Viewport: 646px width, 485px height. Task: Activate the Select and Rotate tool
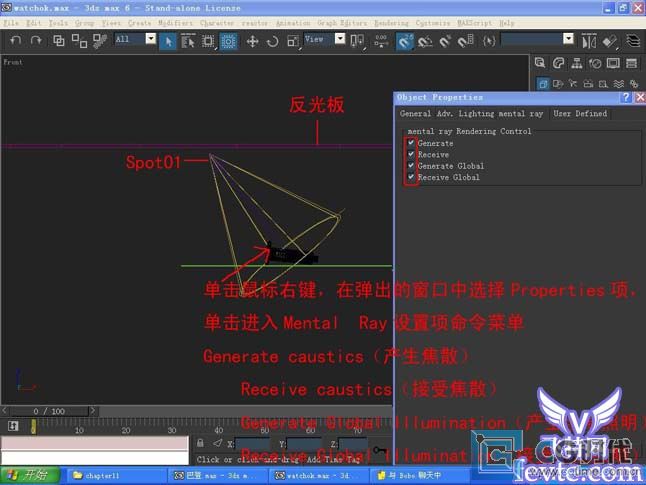click(x=272, y=41)
